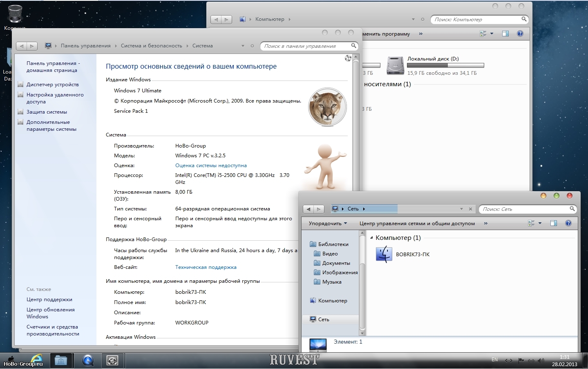The image size is (588, 369).
Task: Click computer icon in Control Panel breadcrumb
Action: (48, 46)
